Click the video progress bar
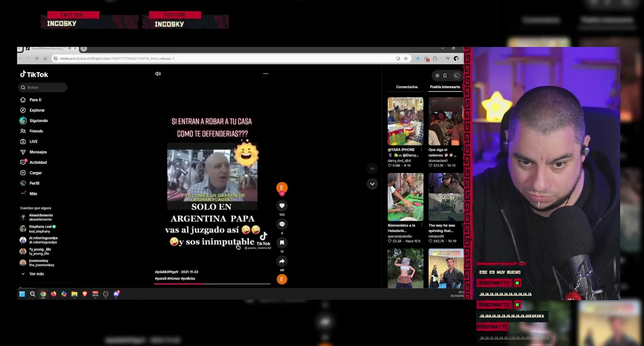This screenshot has height=346, width=644. (x=212, y=284)
